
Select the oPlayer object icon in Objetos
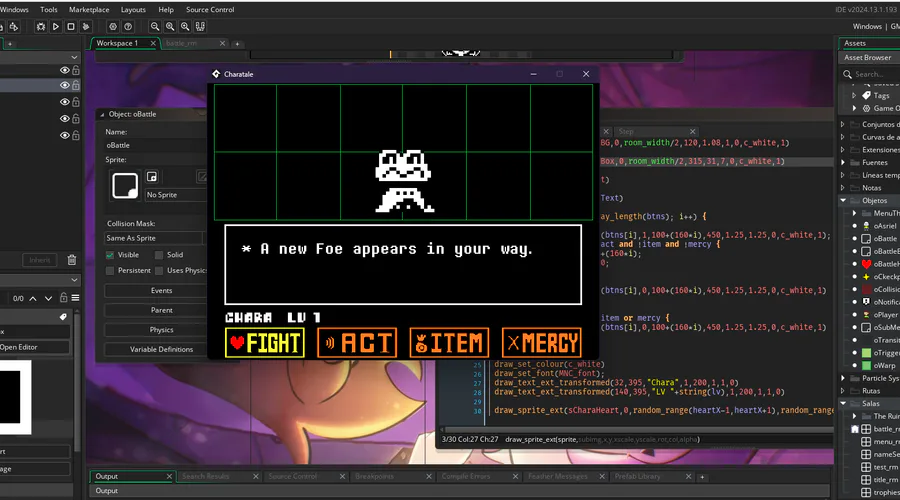click(x=866, y=315)
